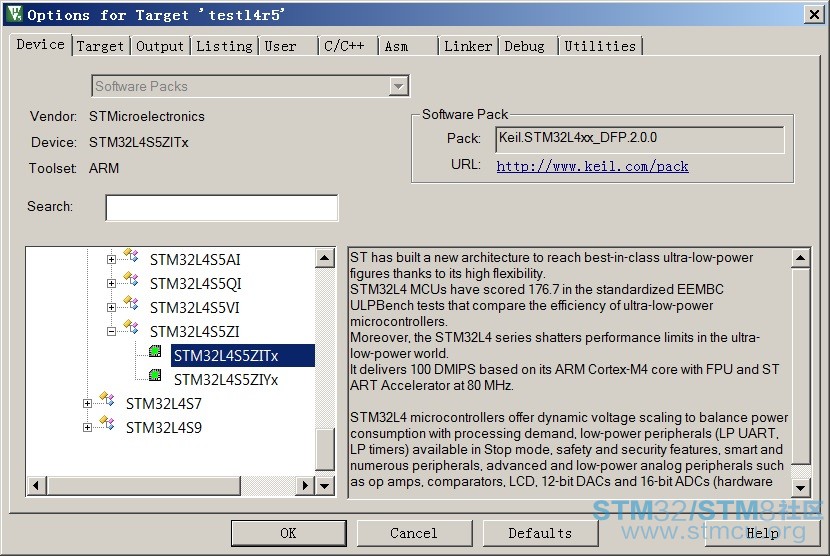Switch to the Device tab
The image size is (830, 556).
(x=40, y=44)
